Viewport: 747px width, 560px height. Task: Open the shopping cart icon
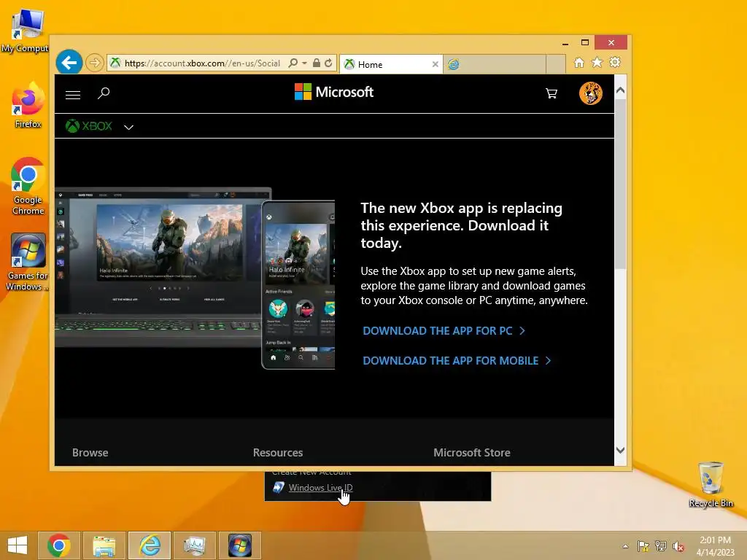[551, 93]
